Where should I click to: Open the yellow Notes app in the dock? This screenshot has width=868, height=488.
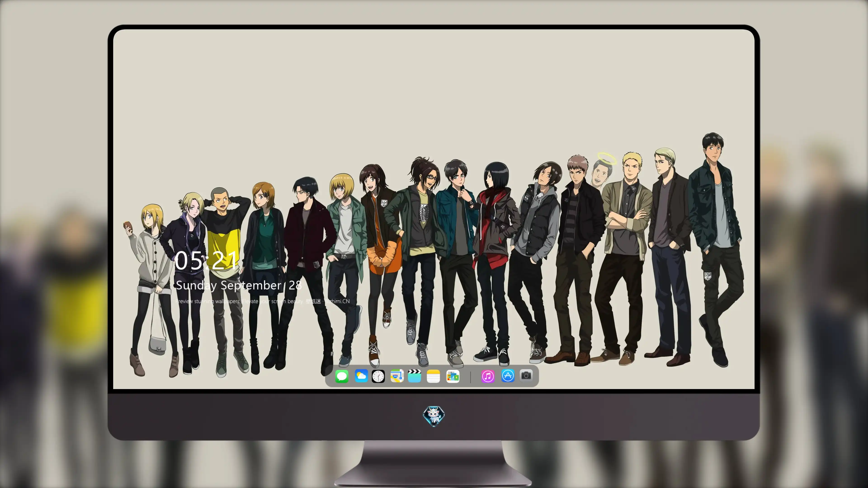click(433, 376)
